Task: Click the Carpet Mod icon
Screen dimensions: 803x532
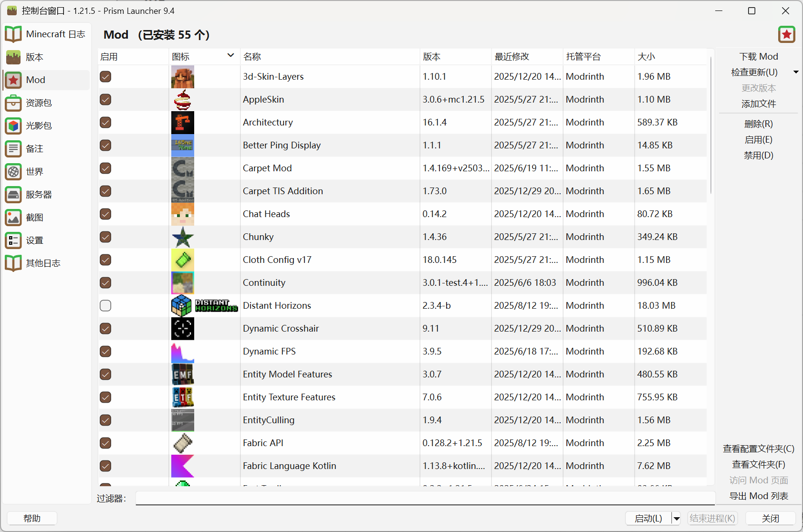Action: click(x=183, y=168)
